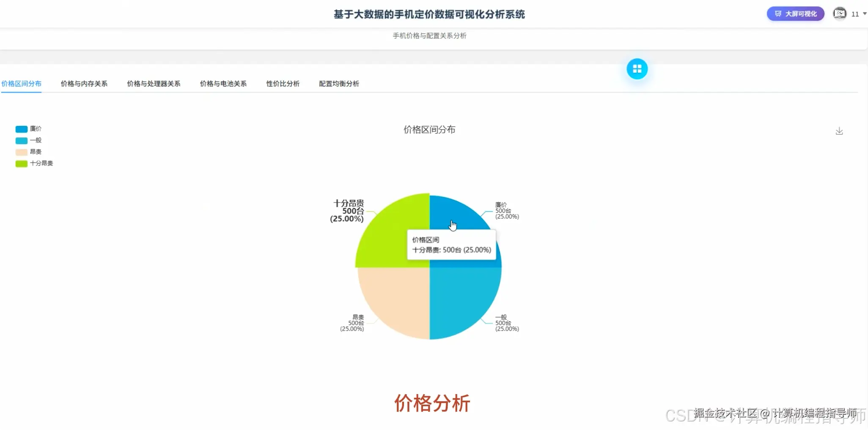
Task: Switch to the 价格与内存关系 tab
Action: coord(84,83)
